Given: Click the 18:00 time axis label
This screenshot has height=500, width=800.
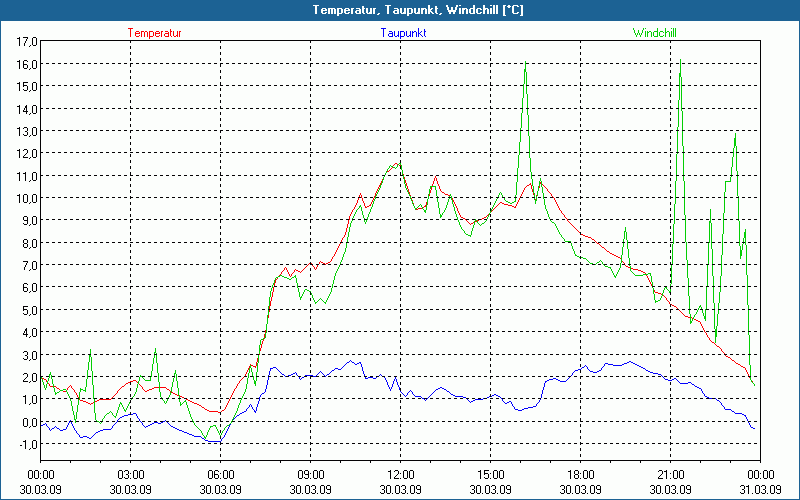Looking at the screenshot, I should (x=581, y=475).
